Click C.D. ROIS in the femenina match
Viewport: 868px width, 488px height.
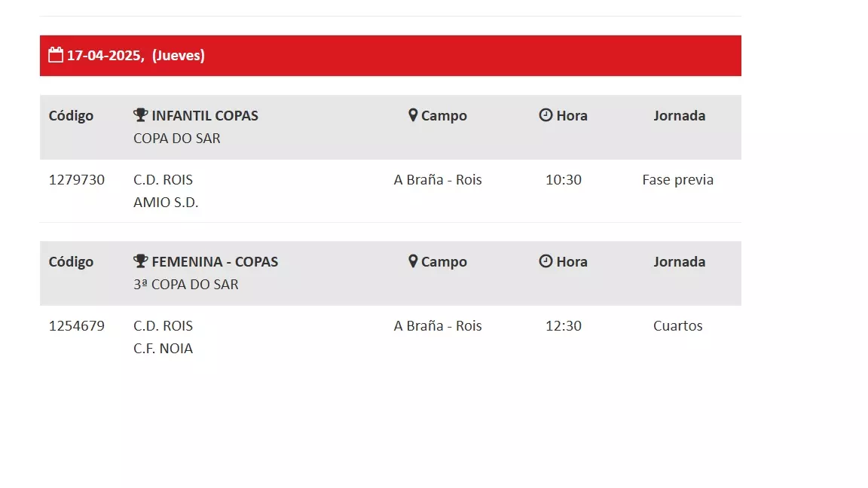(x=164, y=326)
